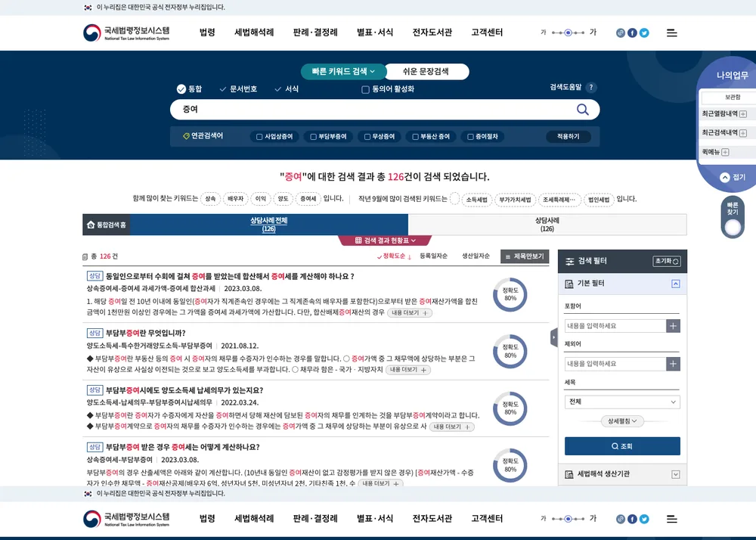
Task: Go to 통합검색 홈 with the house icon
Action: [107, 225]
